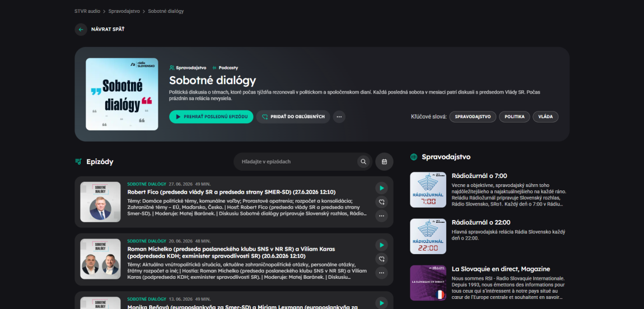644x309 pixels.
Task: Click the SOBOTNÉ DIALÓGY label on 20. 06. 2026 episode
Action: pyautogui.click(x=147, y=241)
